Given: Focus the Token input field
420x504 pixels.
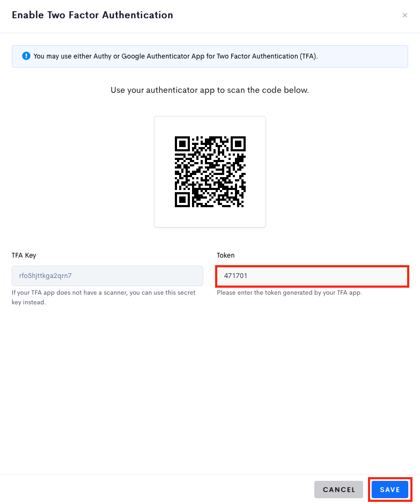Looking at the screenshot, I should tap(312, 276).
